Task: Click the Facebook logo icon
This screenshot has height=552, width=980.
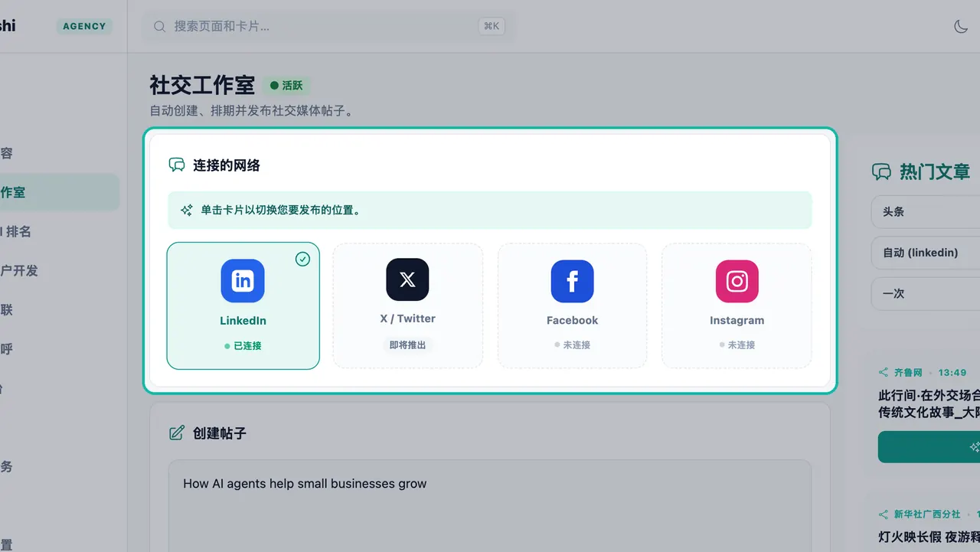Action: tap(572, 281)
